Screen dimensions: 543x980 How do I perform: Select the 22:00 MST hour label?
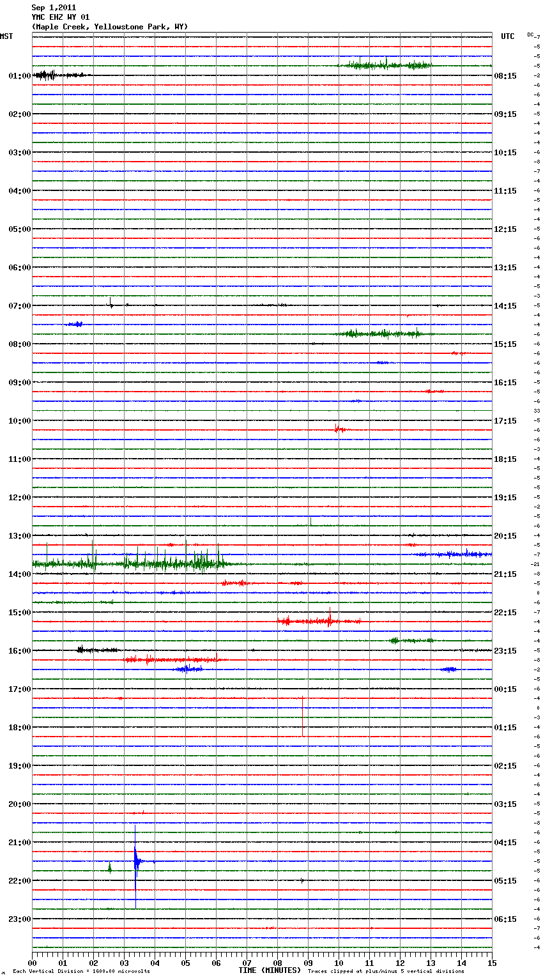[x=20, y=881]
